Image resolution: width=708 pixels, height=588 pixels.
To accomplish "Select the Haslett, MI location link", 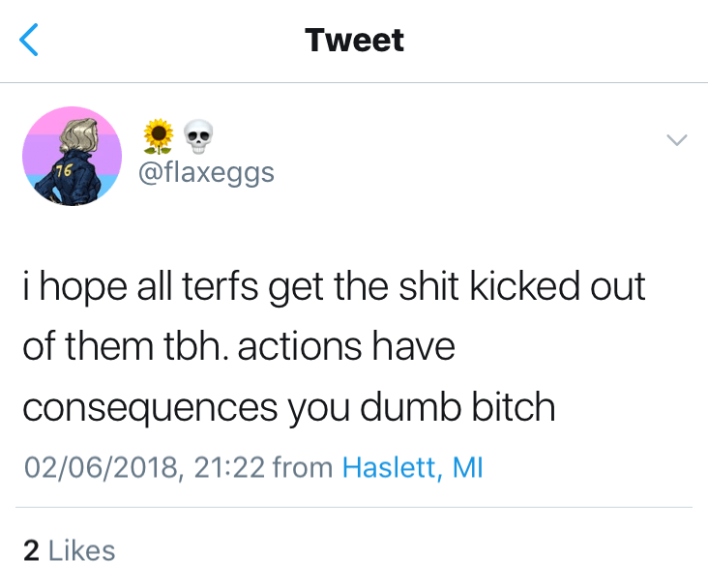I will tap(413, 468).
